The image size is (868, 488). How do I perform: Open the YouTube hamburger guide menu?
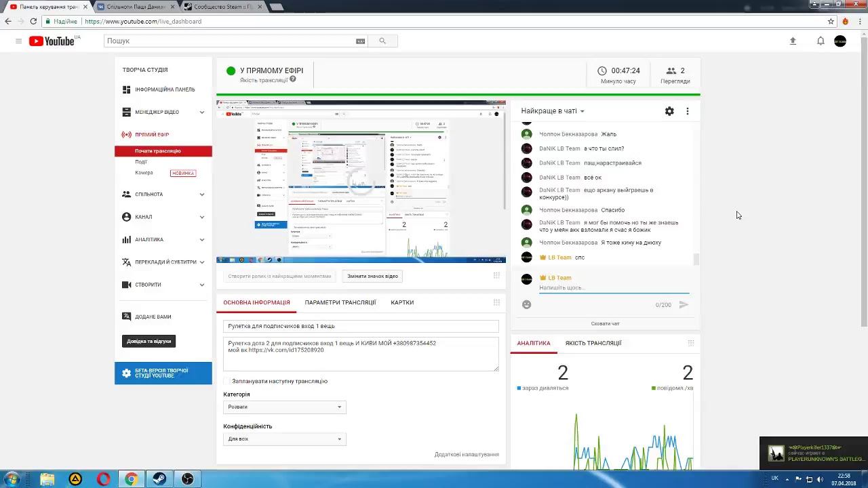[18, 41]
